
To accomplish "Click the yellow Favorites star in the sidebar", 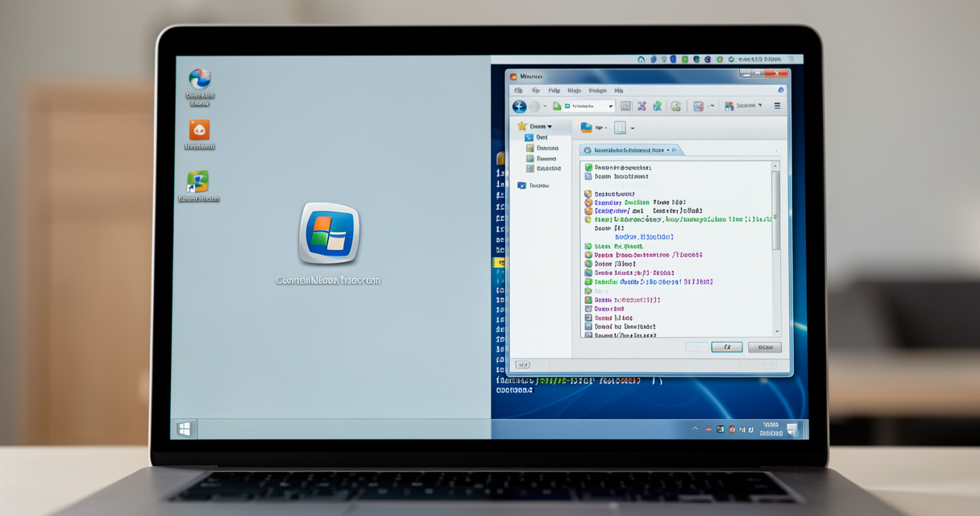I will click(521, 126).
